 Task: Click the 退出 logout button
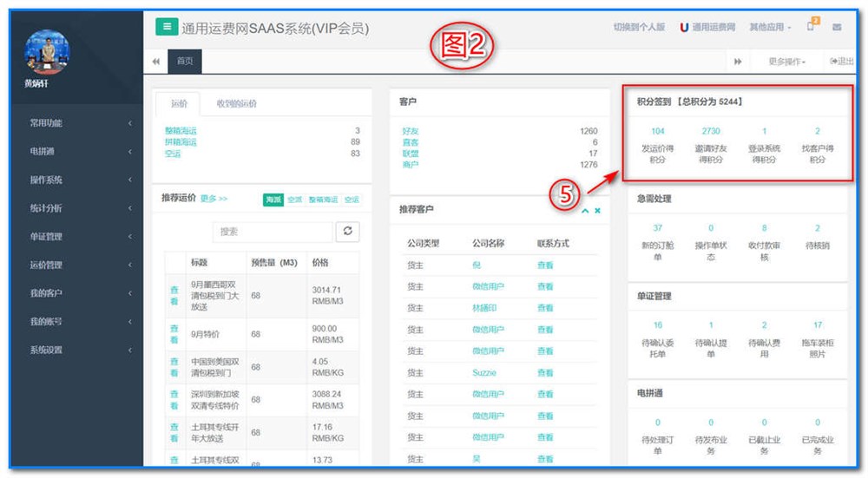tap(841, 61)
